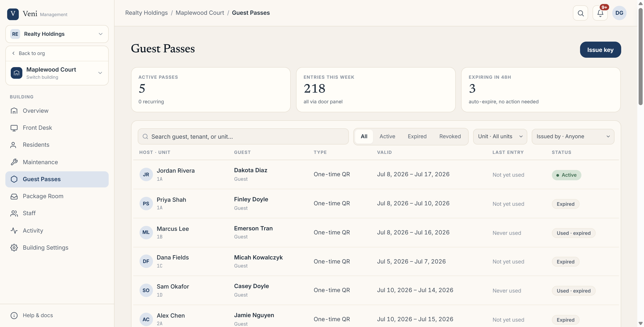Open Package Room page

[x=57, y=197]
